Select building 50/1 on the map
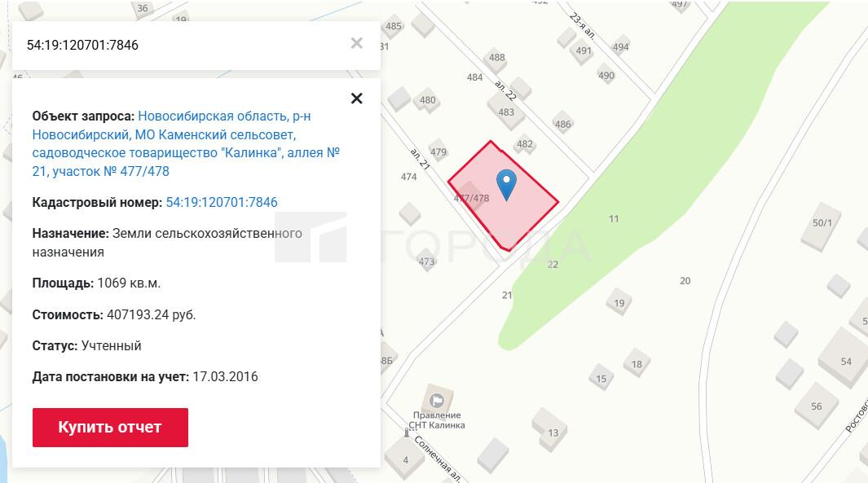The image size is (868, 483). [822, 223]
